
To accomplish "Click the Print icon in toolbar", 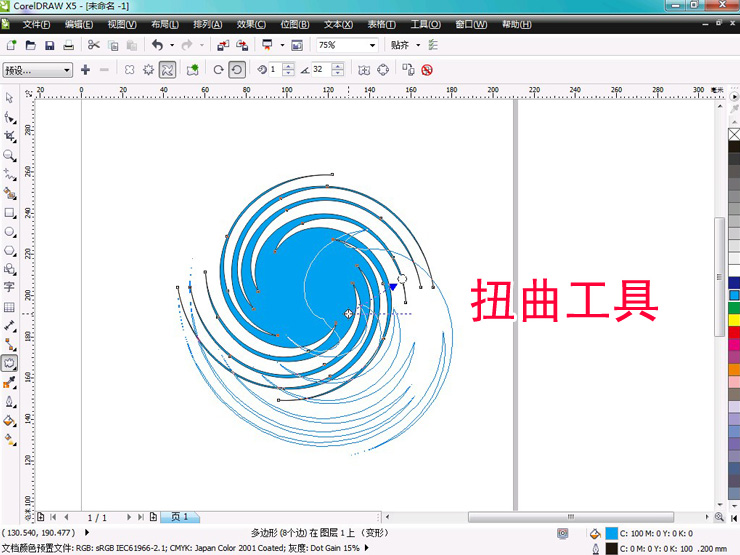I will pos(68,45).
